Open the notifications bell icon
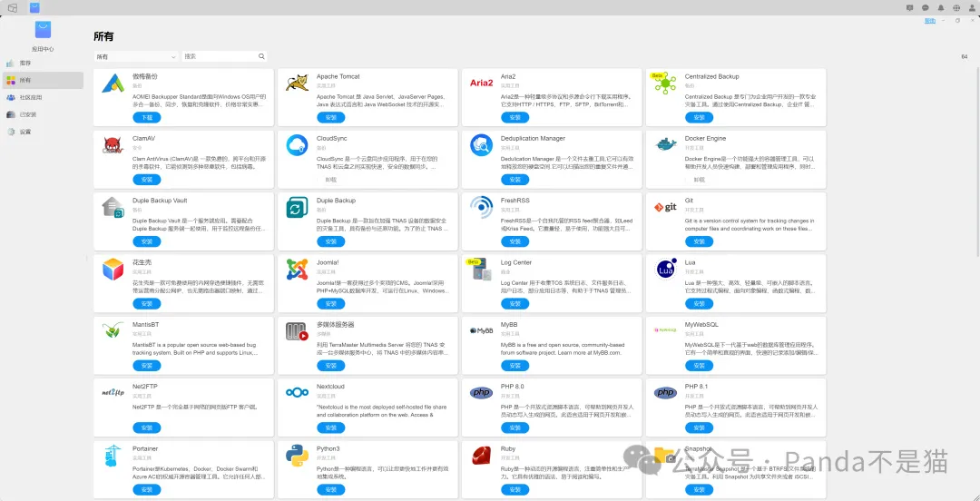980x501 pixels. (x=941, y=7)
